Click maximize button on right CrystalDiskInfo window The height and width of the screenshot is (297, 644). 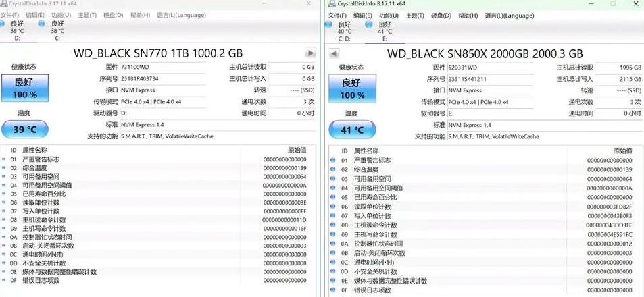coord(613,3)
